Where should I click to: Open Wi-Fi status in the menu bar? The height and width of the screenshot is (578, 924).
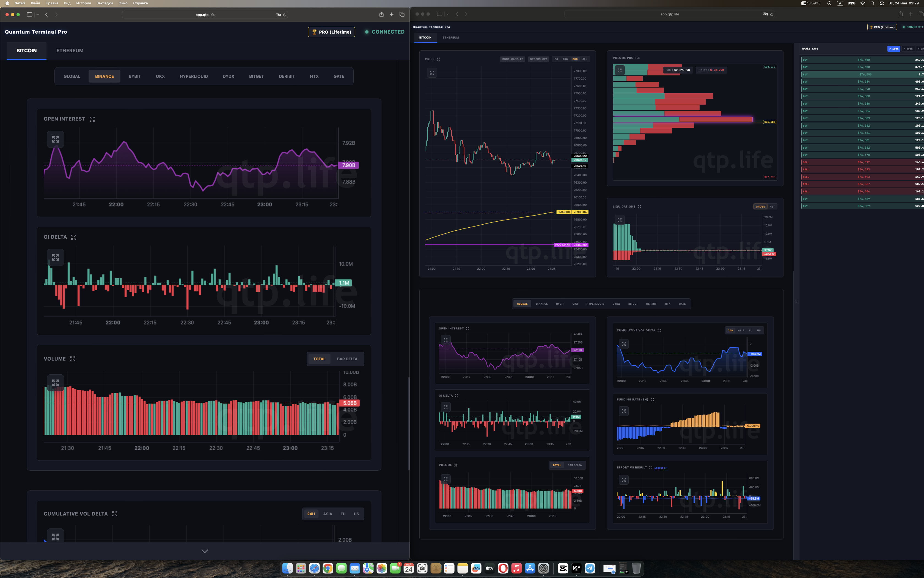click(862, 3)
